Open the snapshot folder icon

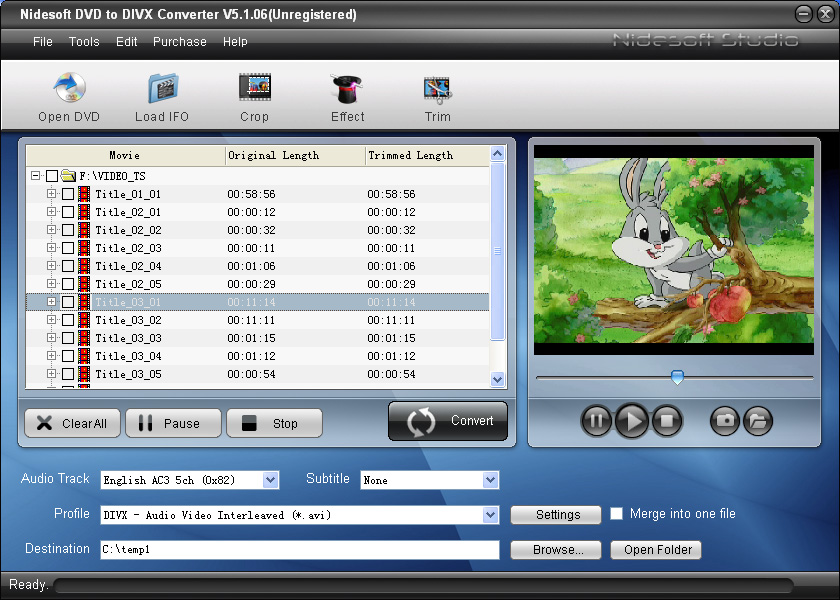click(758, 421)
